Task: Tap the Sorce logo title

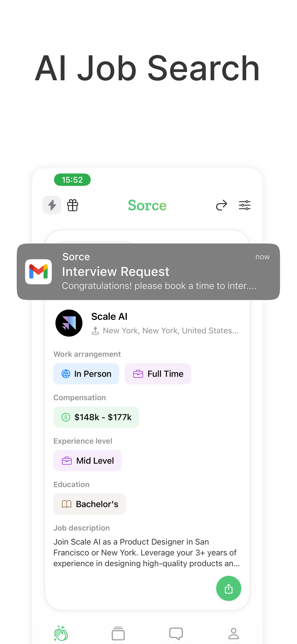Action: click(147, 205)
